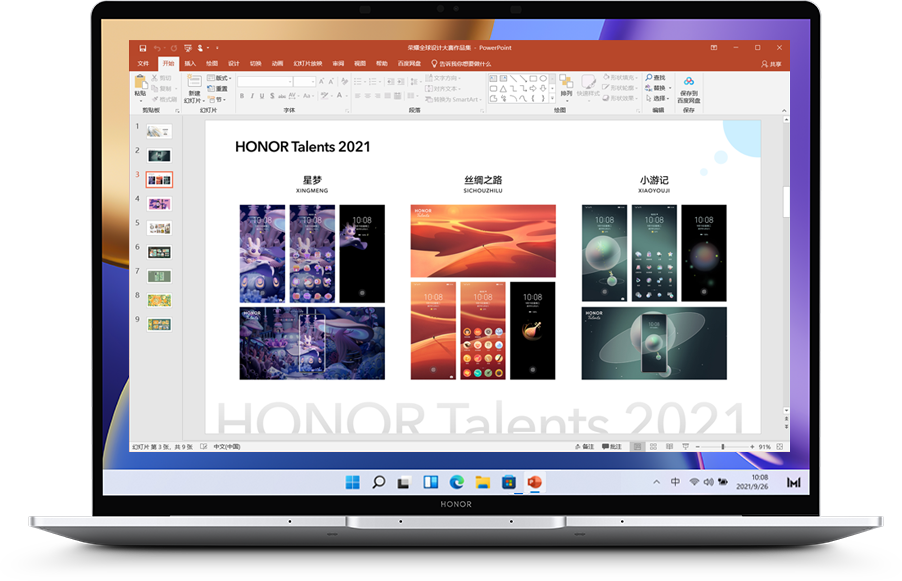Save the presentation from Quick Access Toolbar

(x=143, y=48)
